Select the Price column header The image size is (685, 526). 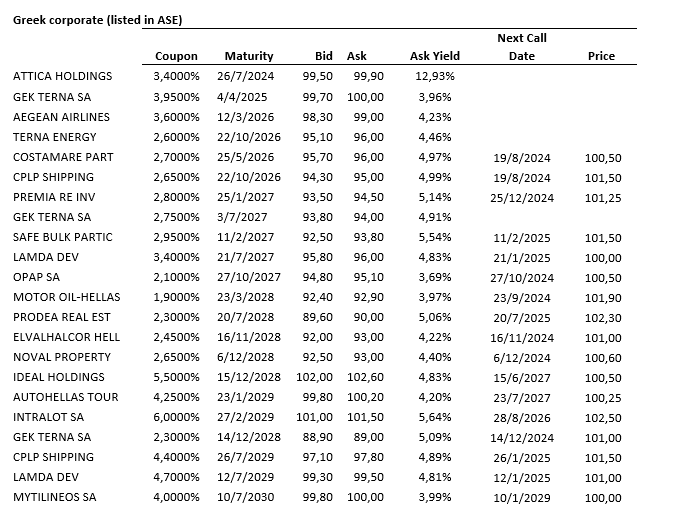[601, 56]
